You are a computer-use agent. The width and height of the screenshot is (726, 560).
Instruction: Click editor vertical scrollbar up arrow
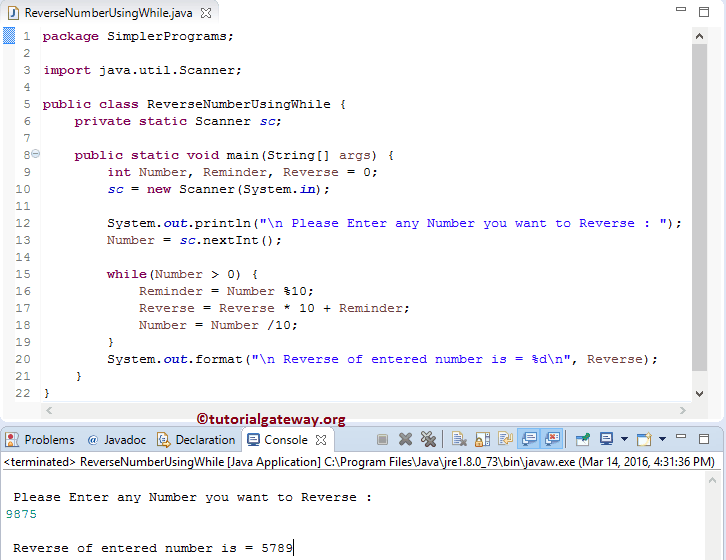pyautogui.click(x=699, y=36)
